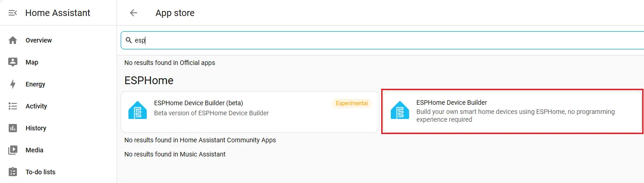Viewport: 644px width, 183px height.
Task: Select the Activity list icon
Action: point(13,106)
